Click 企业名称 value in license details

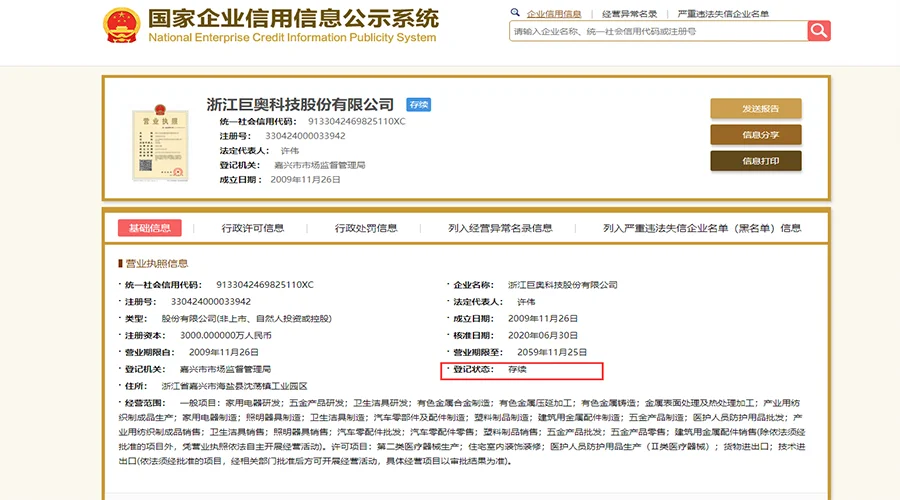(x=562, y=285)
